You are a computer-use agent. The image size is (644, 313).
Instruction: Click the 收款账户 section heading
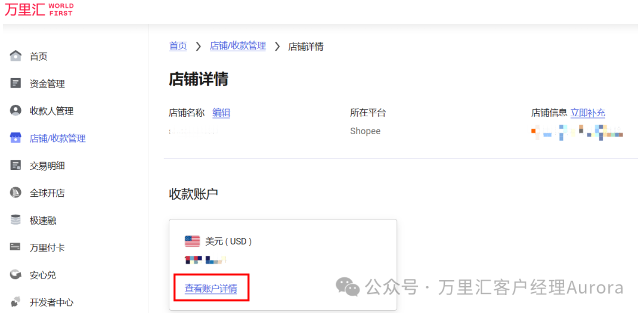click(193, 194)
